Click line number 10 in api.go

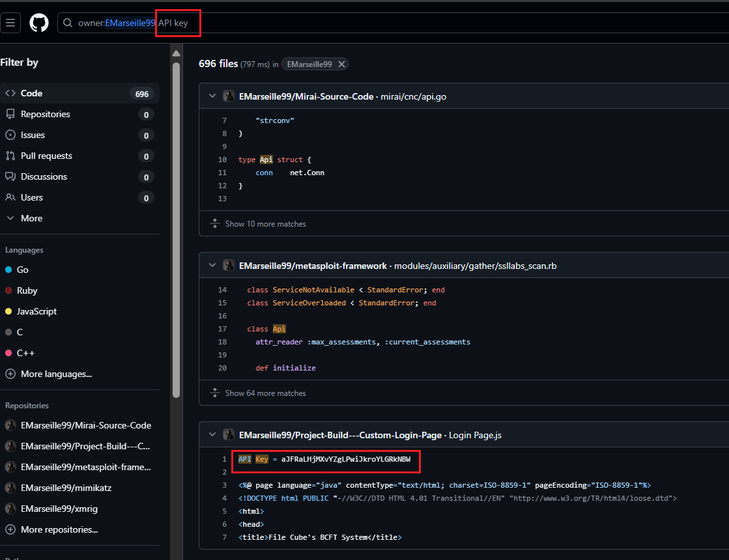(x=223, y=160)
